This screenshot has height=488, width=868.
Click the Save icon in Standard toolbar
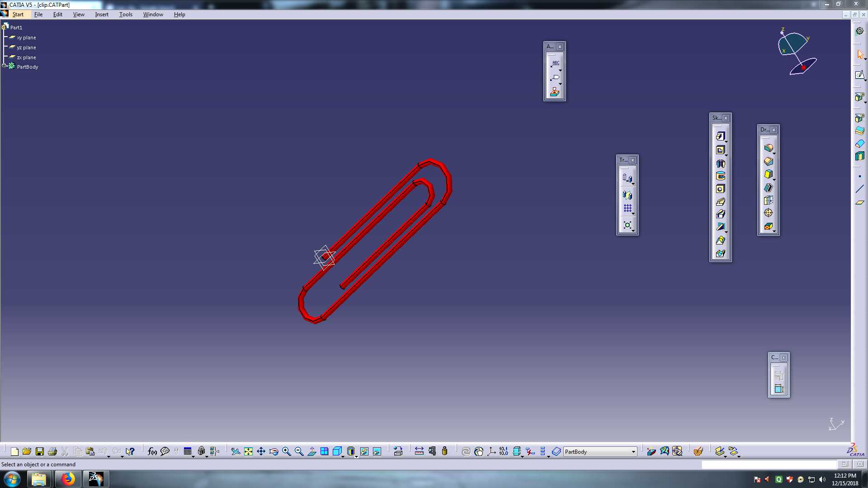tap(39, 451)
